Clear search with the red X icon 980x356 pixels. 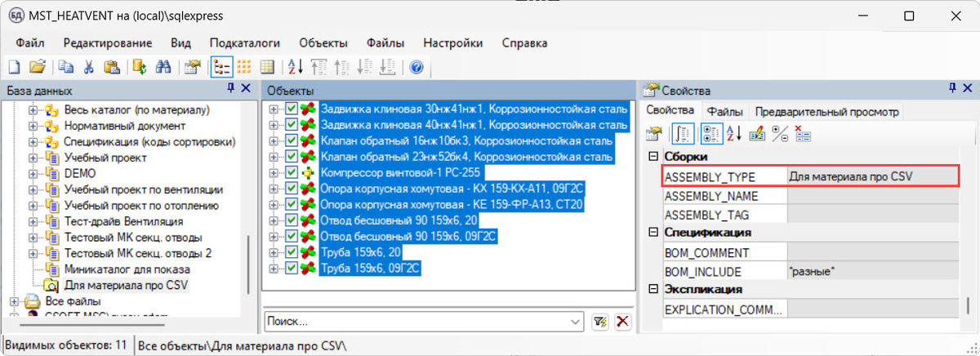tap(622, 322)
